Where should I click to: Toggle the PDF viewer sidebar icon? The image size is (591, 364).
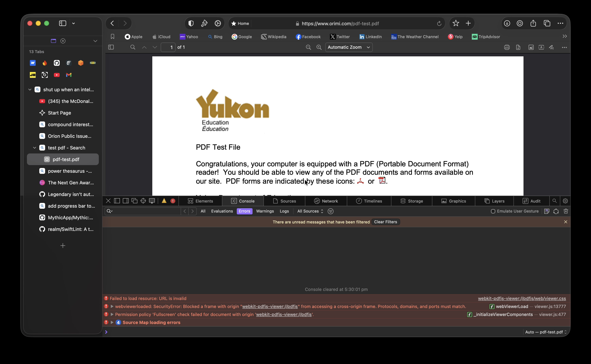click(111, 47)
